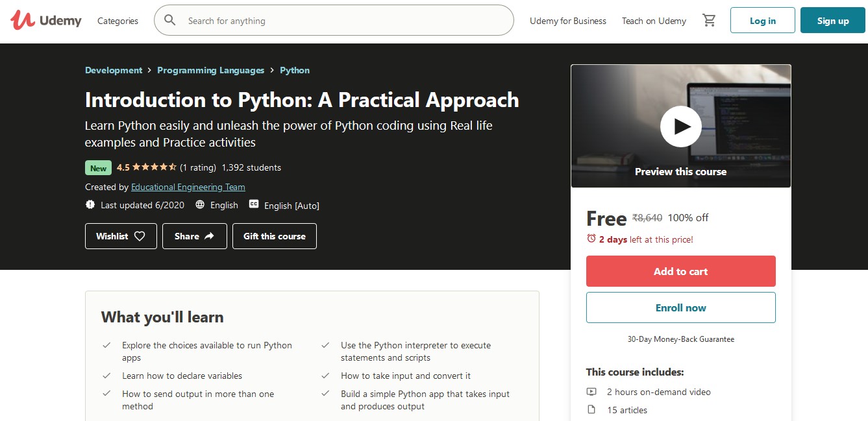Viewport: 868px width, 421px height.
Task: Click the share arrow icon
Action: click(209, 236)
